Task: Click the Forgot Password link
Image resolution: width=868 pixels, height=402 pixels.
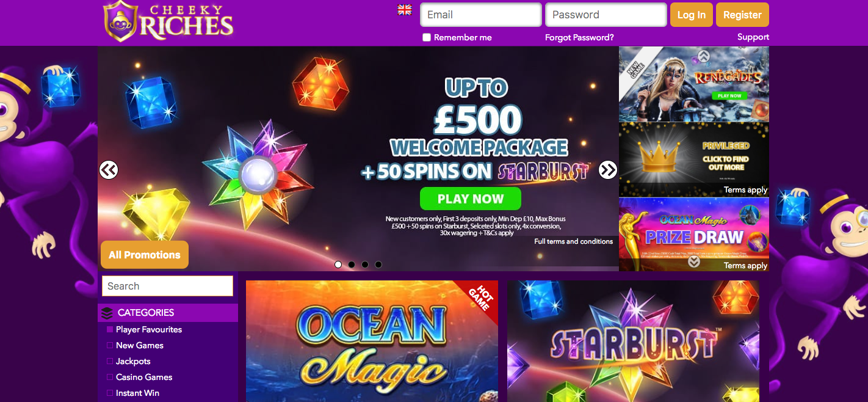Action: tap(579, 37)
